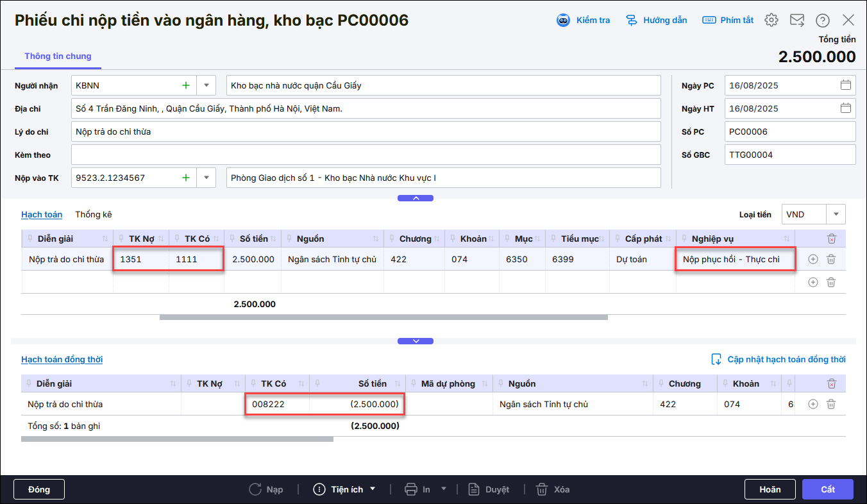Open calendar picker for Ngày PC
This screenshot has height=504, width=867.
click(846, 85)
